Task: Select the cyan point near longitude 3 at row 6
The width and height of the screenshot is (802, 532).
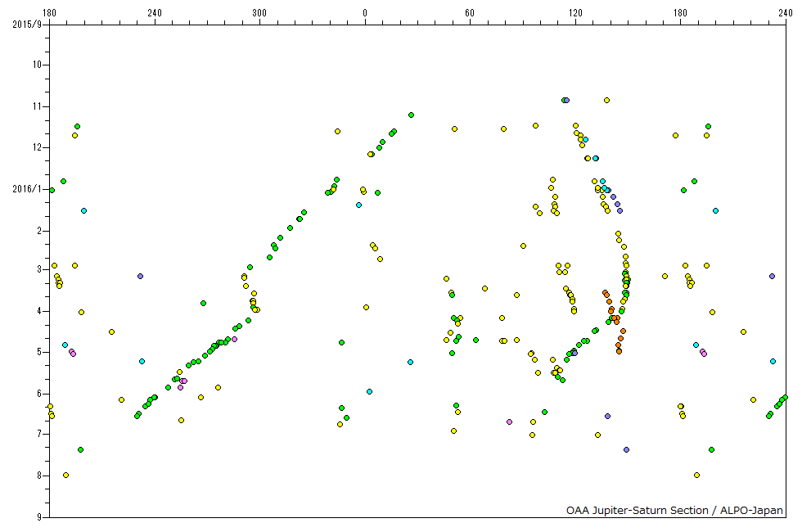Action: point(369,392)
